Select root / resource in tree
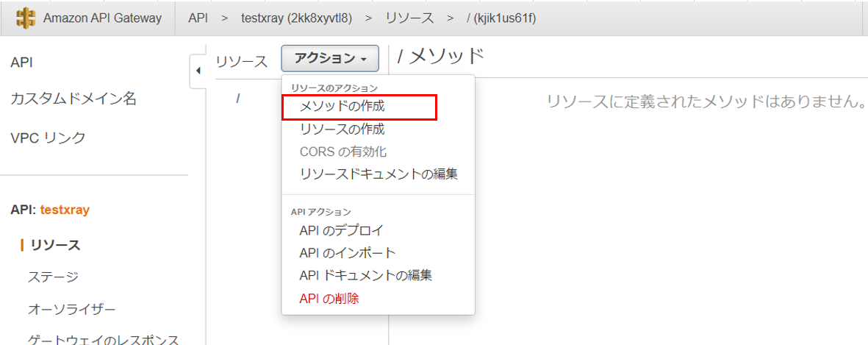868x345 pixels. (x=237, y=98)
